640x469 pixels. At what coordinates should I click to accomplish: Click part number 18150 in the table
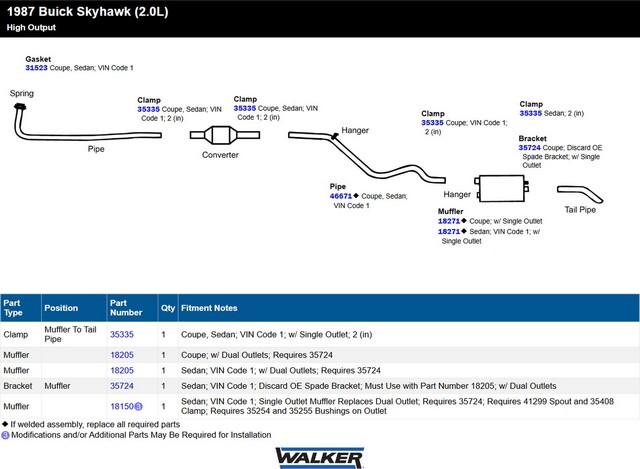click(121, 407)
